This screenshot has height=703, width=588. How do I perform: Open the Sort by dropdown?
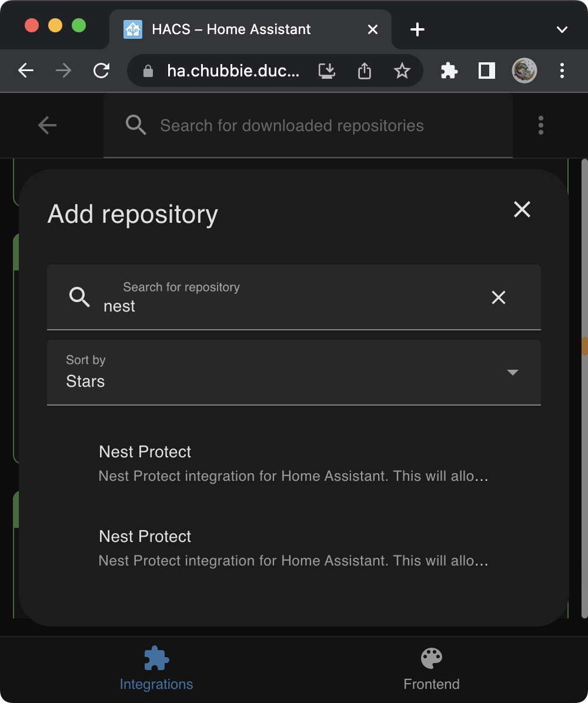pyautogui.click(x=294, y=372)
